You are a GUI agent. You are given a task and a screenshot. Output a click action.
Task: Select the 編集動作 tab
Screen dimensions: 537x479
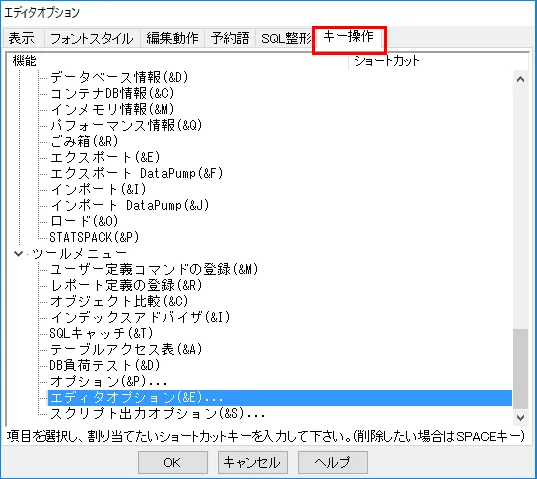click(x=172, y=38)
